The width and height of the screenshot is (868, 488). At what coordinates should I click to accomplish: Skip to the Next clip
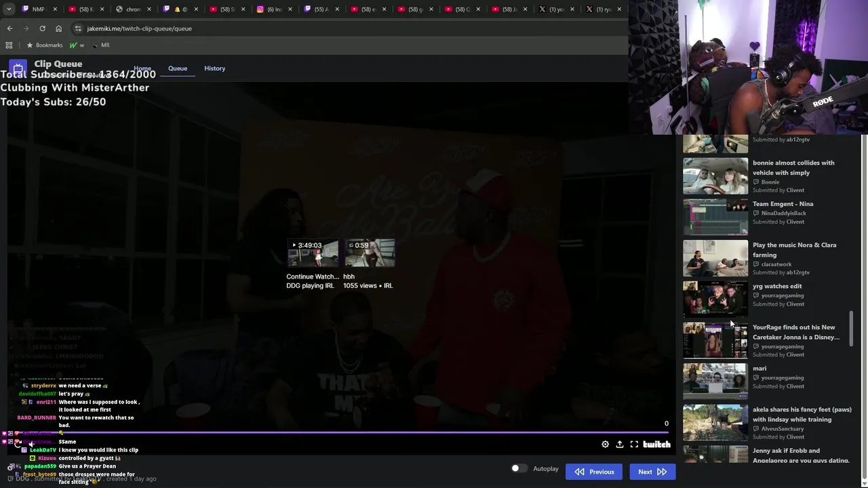(652, 472)
